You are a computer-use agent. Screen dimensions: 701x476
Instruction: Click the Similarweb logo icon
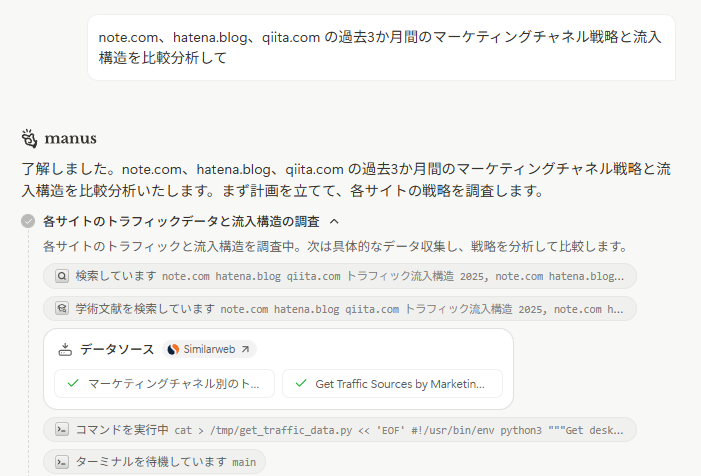[174, 349]
